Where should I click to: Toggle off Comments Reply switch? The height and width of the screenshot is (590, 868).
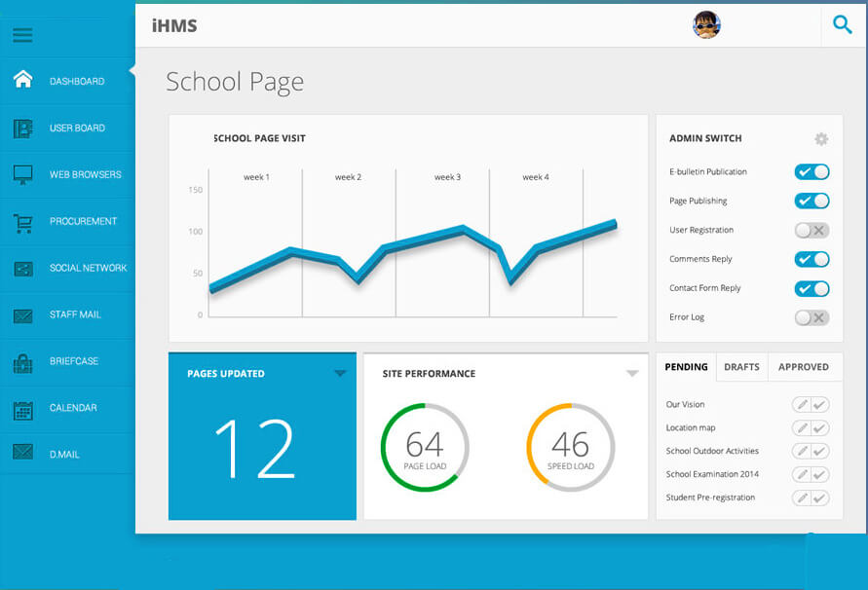[811, 260]
